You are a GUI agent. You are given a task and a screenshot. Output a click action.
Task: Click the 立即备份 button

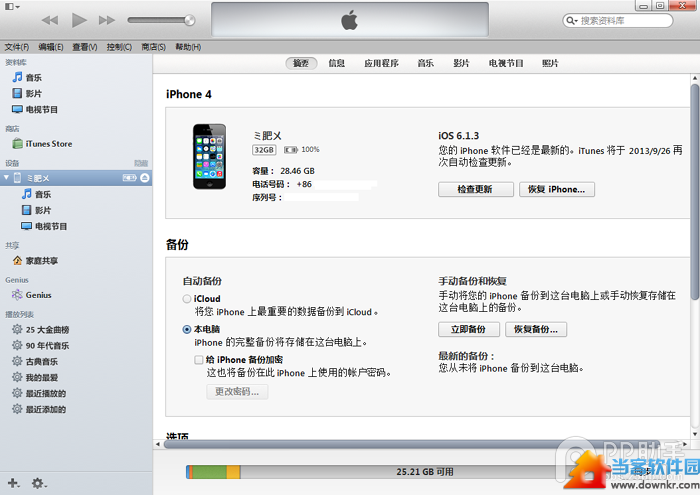click(468, 329)
